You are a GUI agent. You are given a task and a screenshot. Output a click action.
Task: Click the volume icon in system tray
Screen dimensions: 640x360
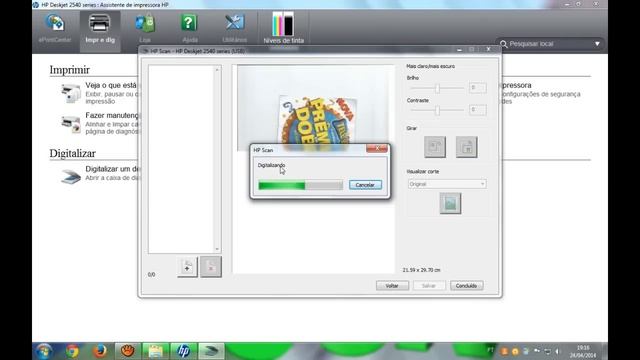[558, 351]
